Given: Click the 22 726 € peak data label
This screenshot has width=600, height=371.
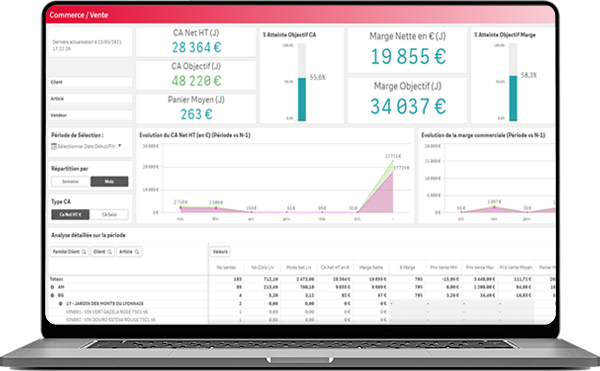Looking at the screenshot, I should tap(393, 156).
